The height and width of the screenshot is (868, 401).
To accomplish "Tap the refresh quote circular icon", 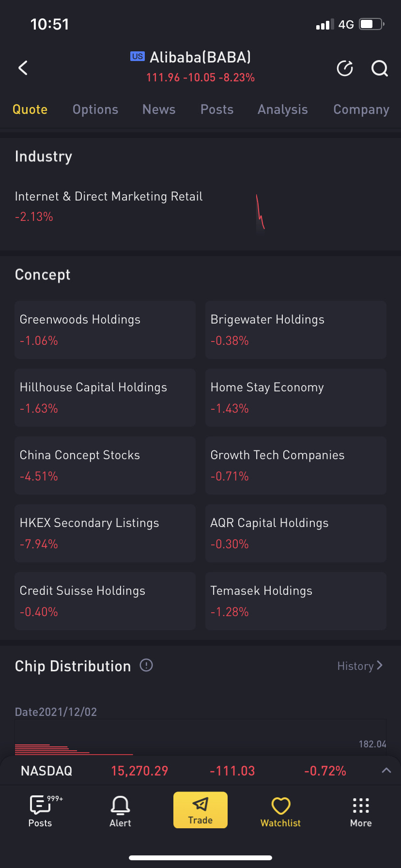I will point(345,68).
